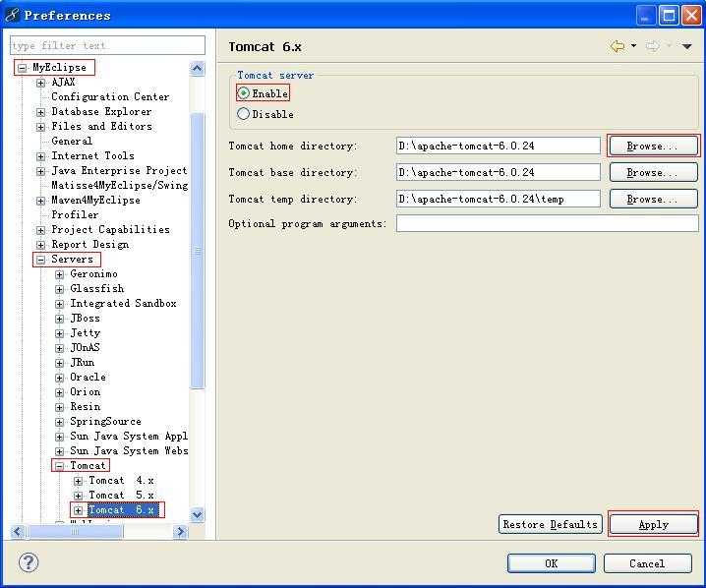The image size is (706, 588).
Task: Collapse the Servers tree node
Action: [41, 260]
